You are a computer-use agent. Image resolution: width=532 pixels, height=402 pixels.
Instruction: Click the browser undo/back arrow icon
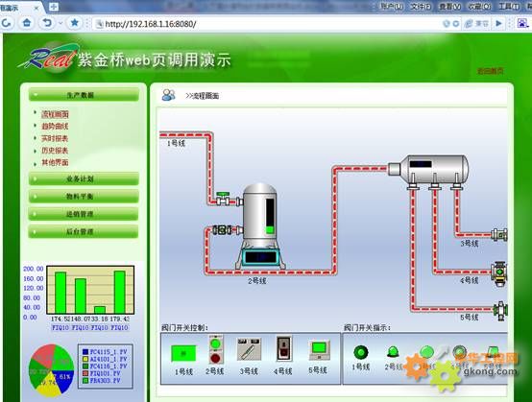coord(47,23)
